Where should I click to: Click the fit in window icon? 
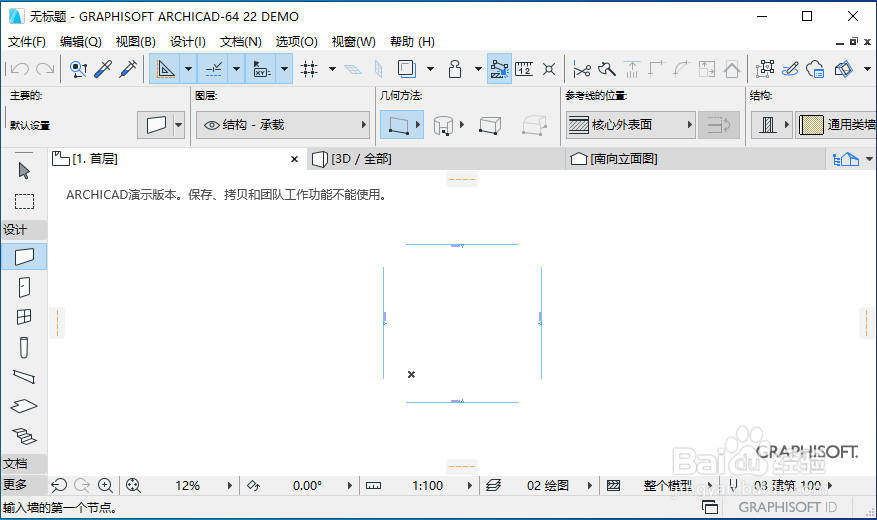coord(133,485)
